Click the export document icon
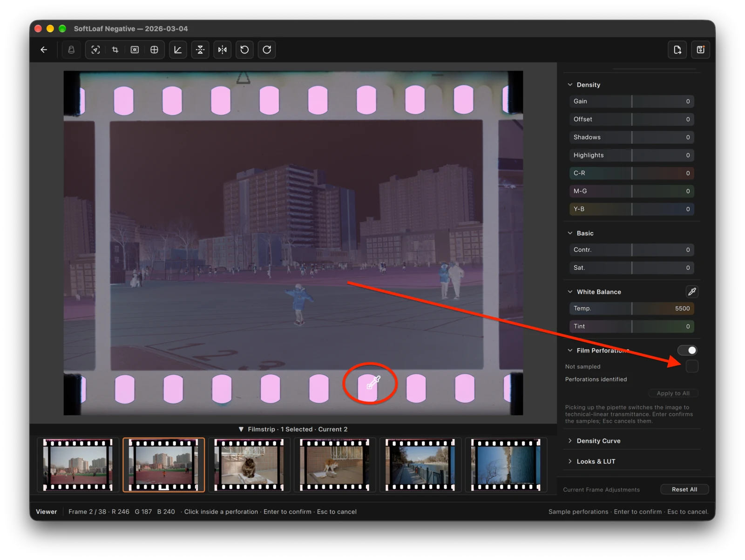The width and height of the screenshot is (745, 560). (677, 50)
